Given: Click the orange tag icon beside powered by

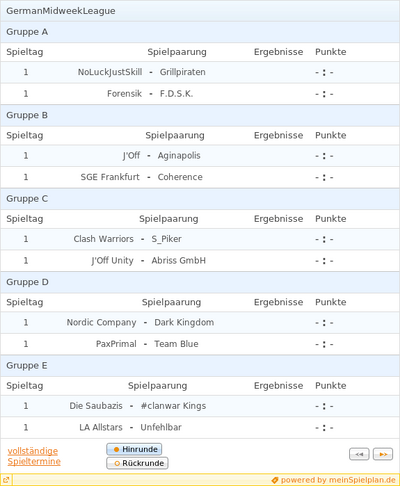Looking at the screenshot, I should pyautogui.click(x=275, y=480).
